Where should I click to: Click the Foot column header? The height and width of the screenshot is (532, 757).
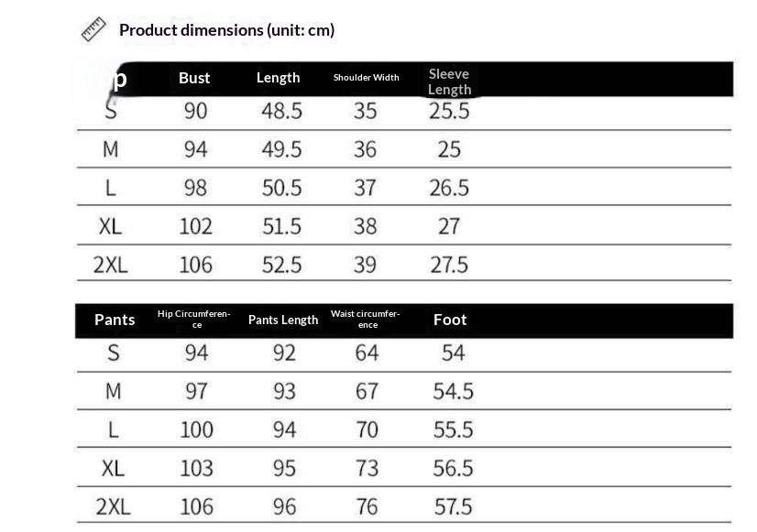click(x=450, y=320)
